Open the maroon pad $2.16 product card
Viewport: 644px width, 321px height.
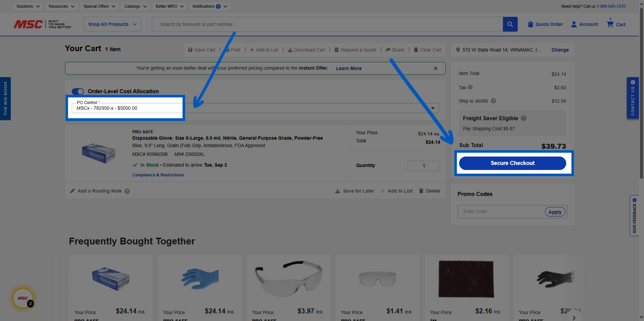[x=466, y=287]
